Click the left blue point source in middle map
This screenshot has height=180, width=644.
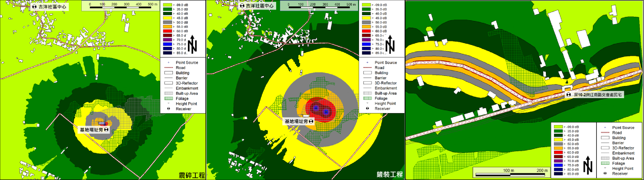pos(316,108)
